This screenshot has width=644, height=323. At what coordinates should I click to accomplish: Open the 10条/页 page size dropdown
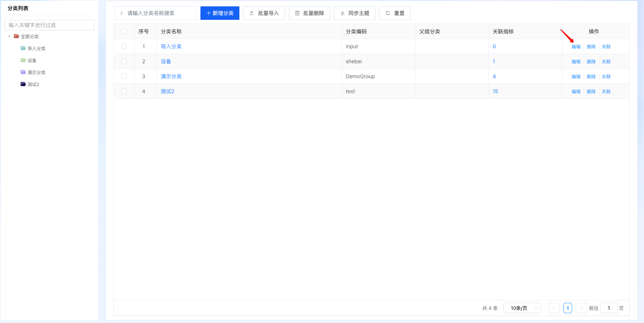click(522, 308)
